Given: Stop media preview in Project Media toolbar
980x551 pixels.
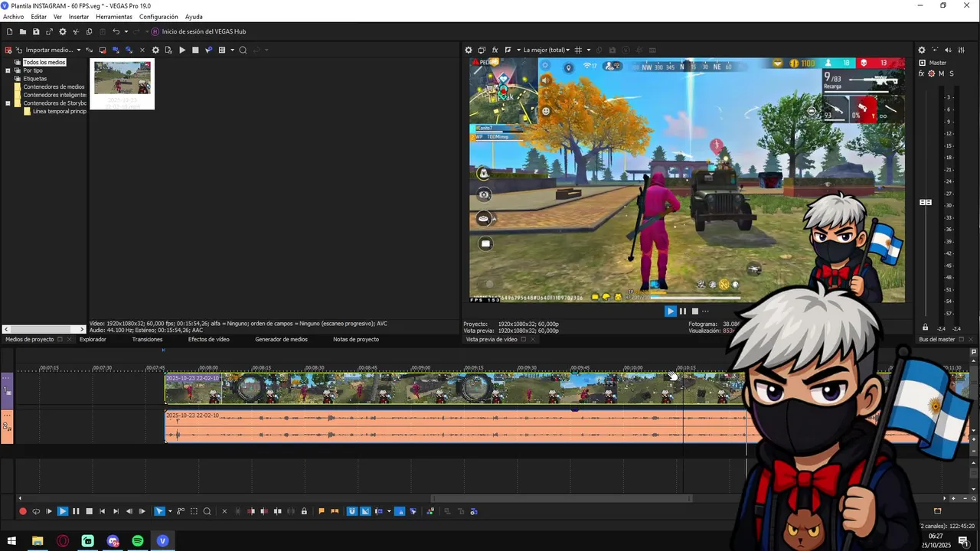Looking at the screenshot, I should click(195, 50).
